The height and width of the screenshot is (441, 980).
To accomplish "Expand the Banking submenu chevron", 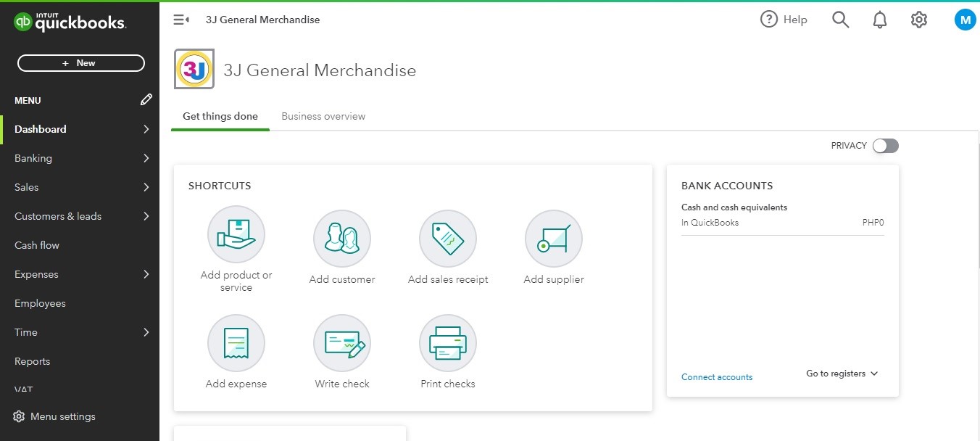I will [146, 158].
